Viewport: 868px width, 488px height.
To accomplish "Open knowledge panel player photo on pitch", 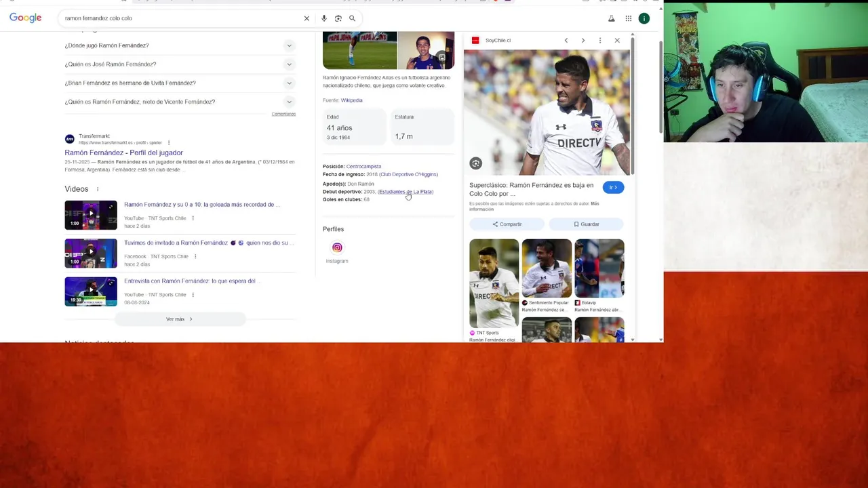I will click(359, 50).
